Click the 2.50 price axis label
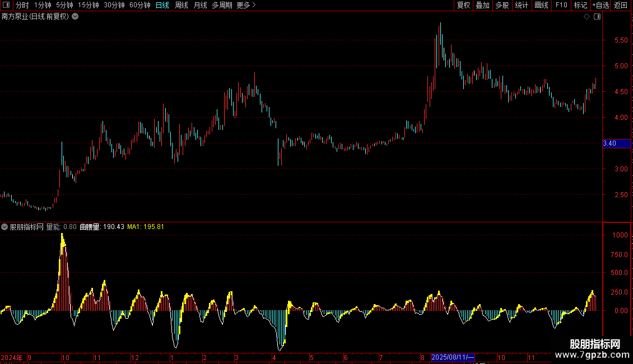Image resolution: width=633 pixels, height=364 pixels. click(x=621, y=195)
